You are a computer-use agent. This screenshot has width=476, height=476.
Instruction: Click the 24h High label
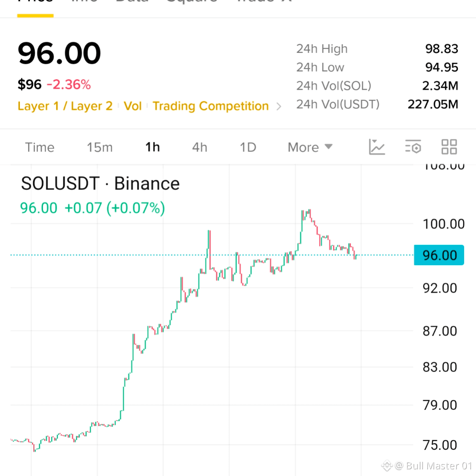pyautogui.click(x=322, y=49)
